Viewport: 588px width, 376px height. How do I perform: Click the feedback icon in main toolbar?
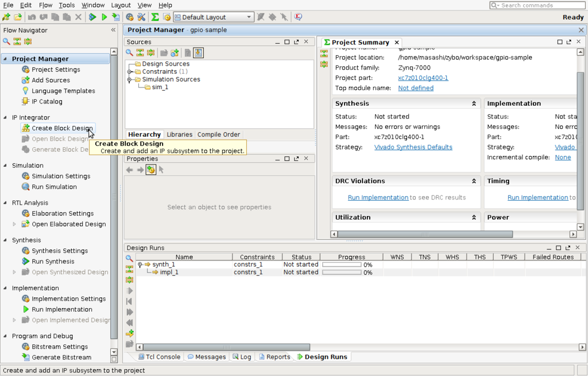298,17
